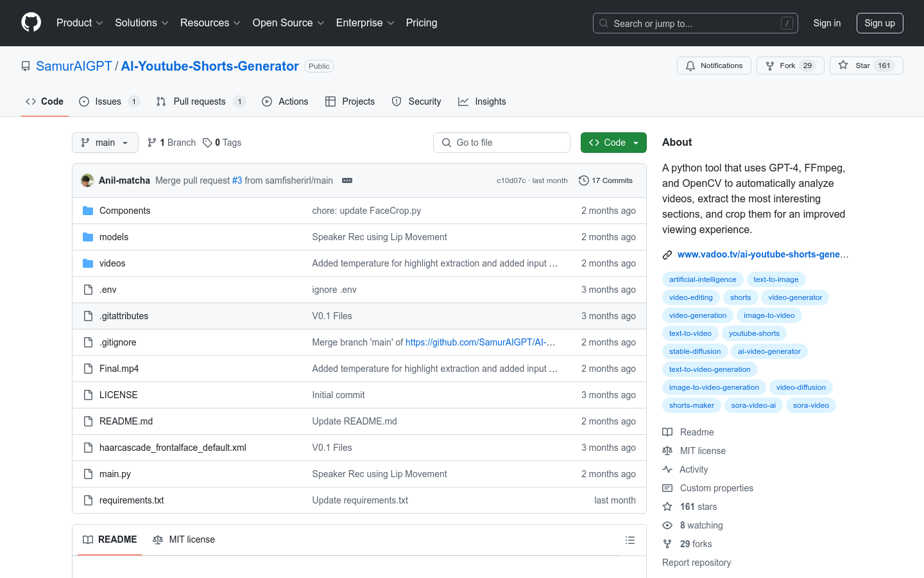Click the .gitignore file icon
This screenshot has width=924, height=578.
point(88,342)
